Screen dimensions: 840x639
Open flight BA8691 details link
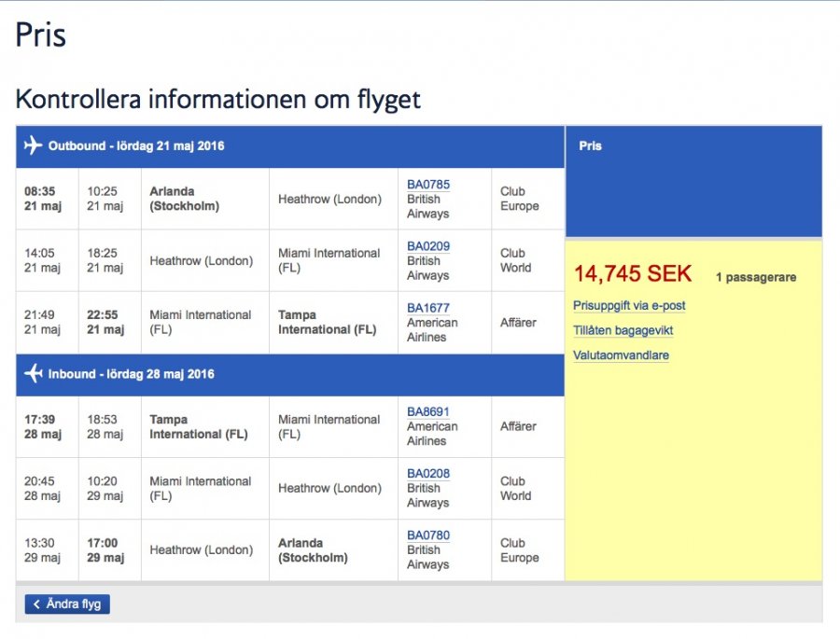click(427, 411)
